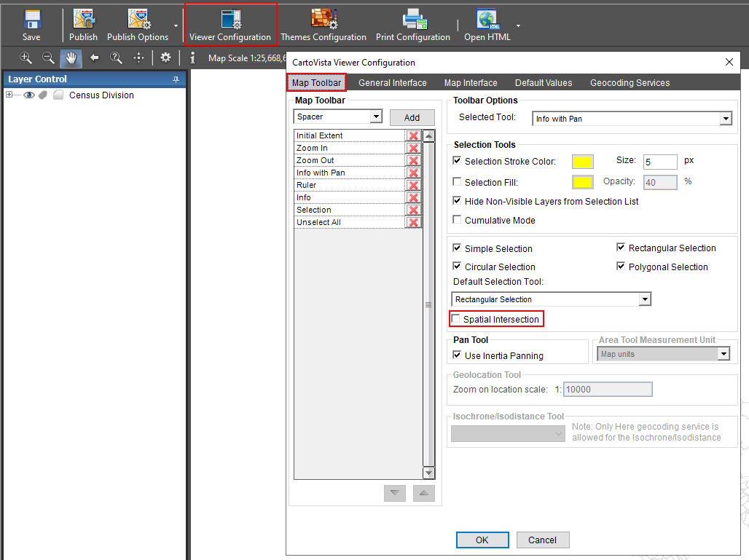
Task: Toggle visibility of the Census Division layer
Action: click(28, 95)
